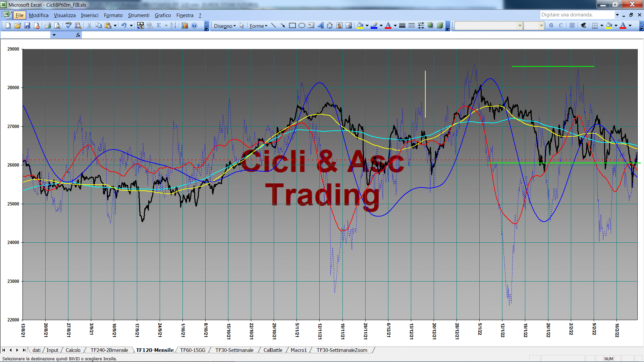Click drawing Font Color red swatch
The height and width of the screenshot is (362, 644).
click(x=388, y=25)
